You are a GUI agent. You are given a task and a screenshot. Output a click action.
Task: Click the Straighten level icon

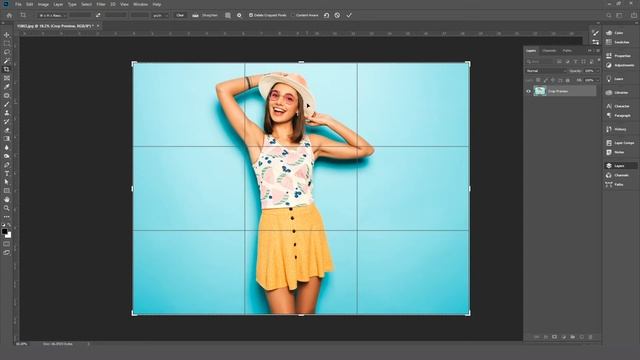(195, 15)
